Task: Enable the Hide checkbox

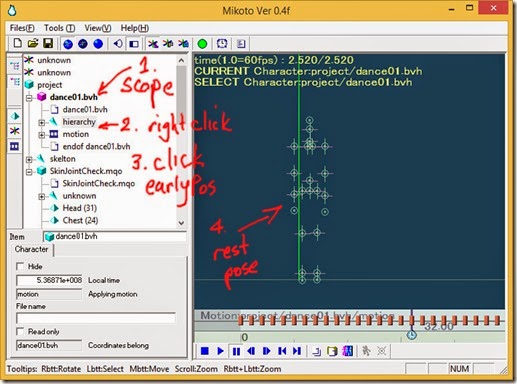Action: point(20,266)
